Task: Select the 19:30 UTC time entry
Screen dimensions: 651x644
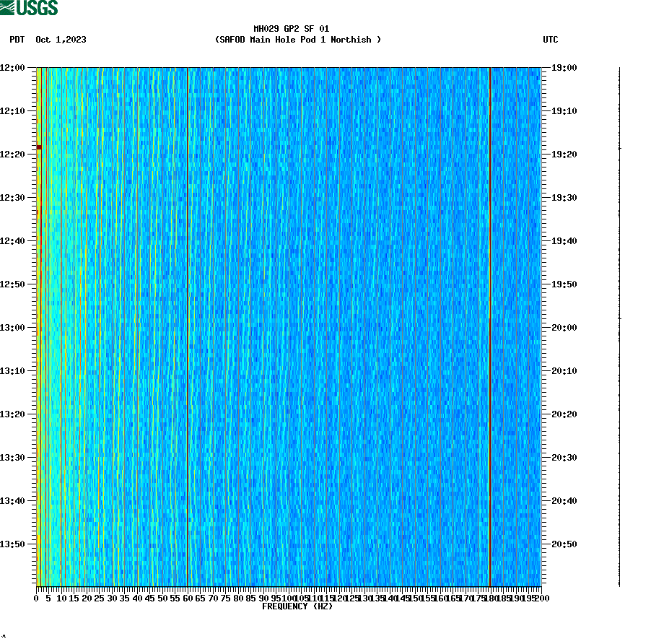Action: (x=563, y=197)
